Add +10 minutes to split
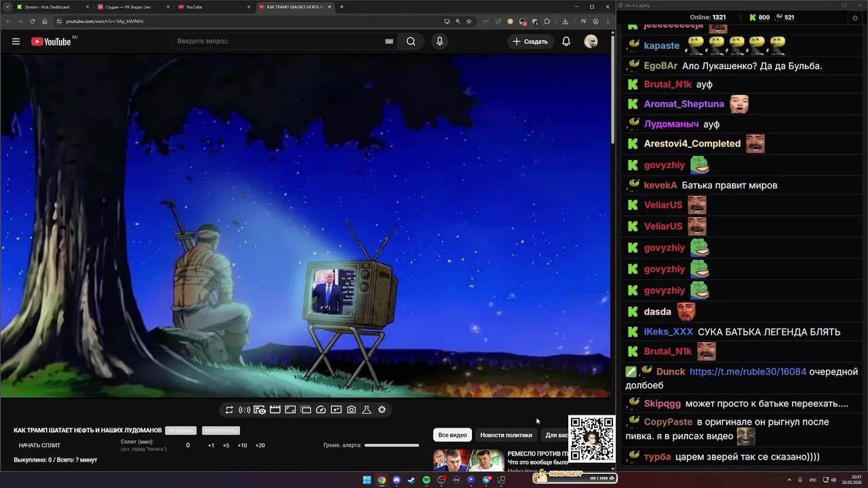 [x=242, y=445]
